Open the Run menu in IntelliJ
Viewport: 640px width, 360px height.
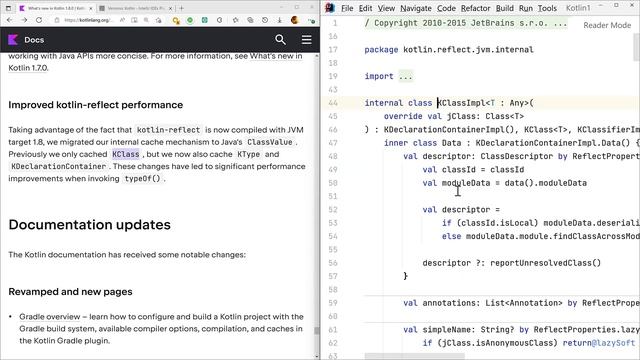526,8
